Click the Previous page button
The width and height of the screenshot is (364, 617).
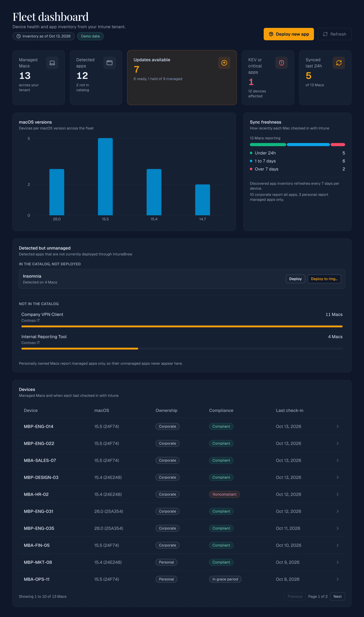295,597
